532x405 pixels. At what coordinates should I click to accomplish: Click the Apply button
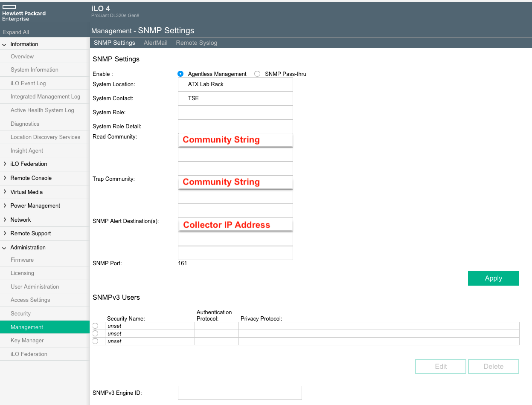click(x=494, y=278)
